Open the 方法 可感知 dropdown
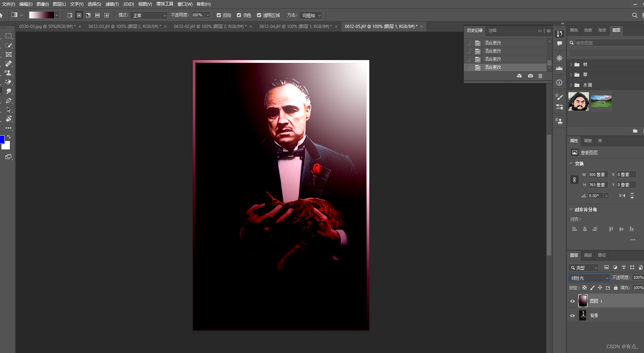Screen dimensions: 644x353 tap(311, 16)
